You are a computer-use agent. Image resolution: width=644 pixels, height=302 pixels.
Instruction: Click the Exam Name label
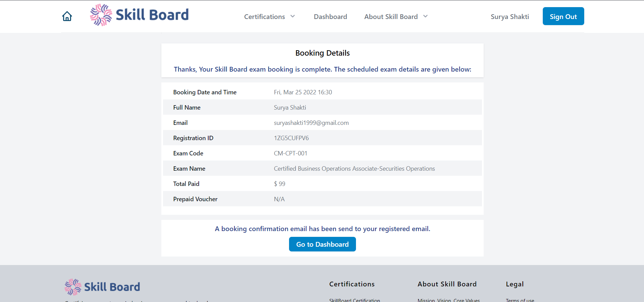coord(189,169)
